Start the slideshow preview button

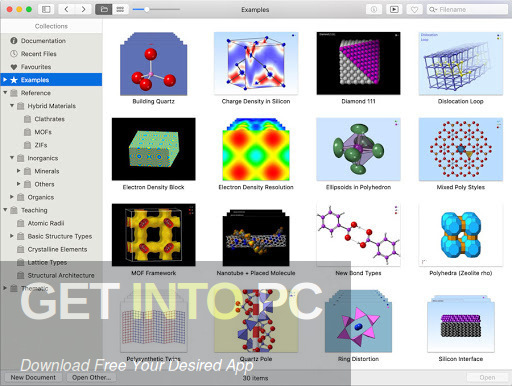coord(394,9)
